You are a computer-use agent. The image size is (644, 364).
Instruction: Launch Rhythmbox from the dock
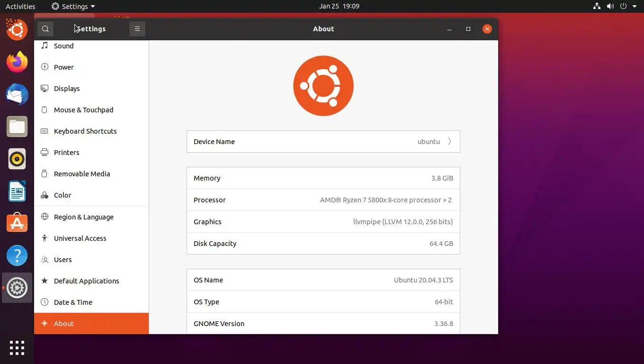(x=17, y=159)
